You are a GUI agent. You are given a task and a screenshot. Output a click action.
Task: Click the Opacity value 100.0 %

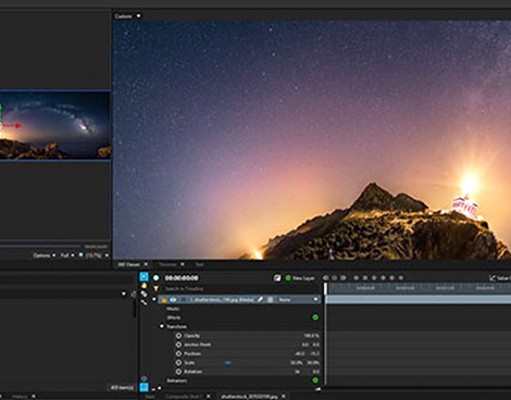pyautogui.click(x=311, y=336)
